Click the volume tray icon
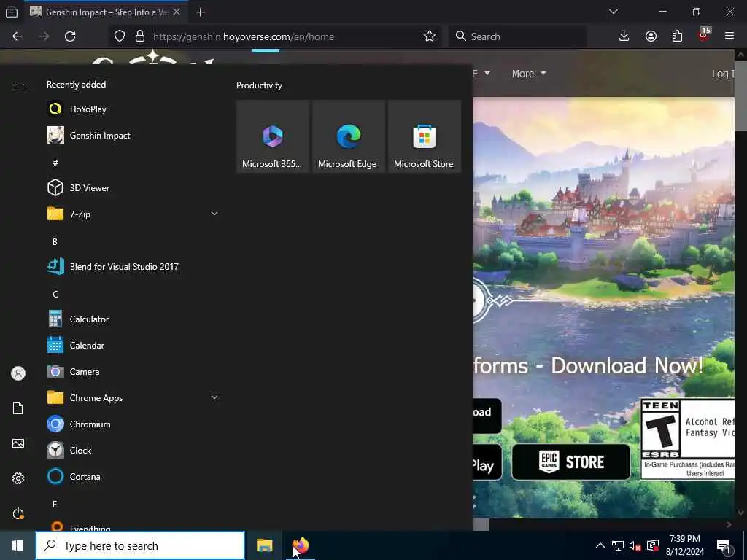Screen dimensions: 747x560 (x=635, y=545)
